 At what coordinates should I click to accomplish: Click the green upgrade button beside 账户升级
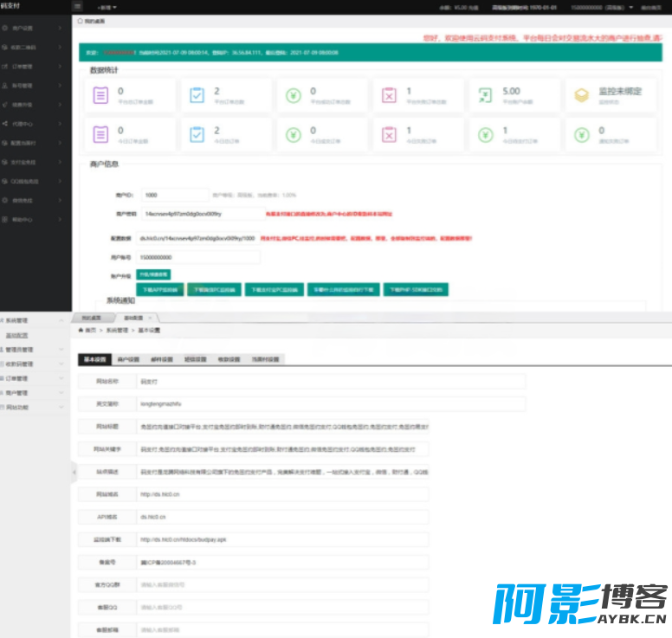point(153,274)
